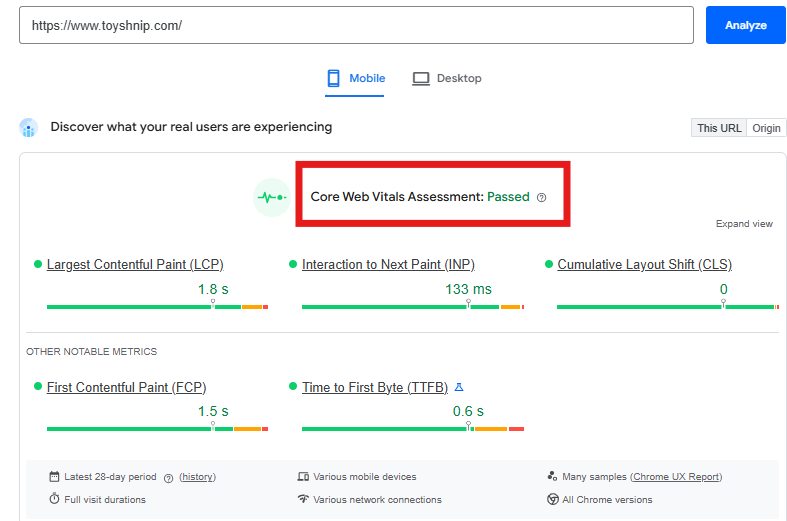This screenshot has width=787, height=521.
Task: Click the real users data icon
Action: pos(29,127)
